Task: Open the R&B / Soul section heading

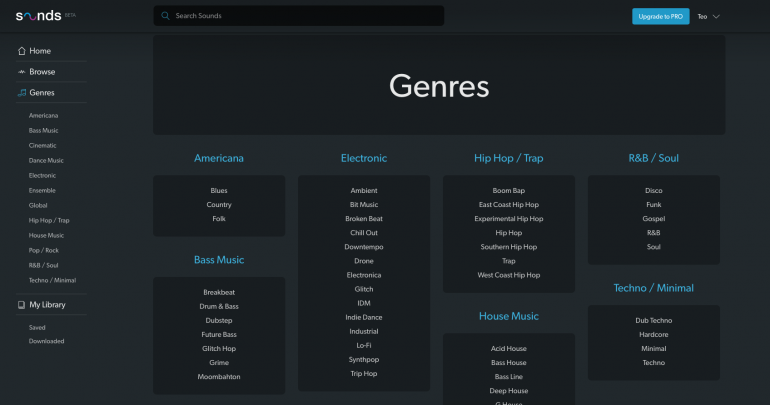Action: click(653, 158)
